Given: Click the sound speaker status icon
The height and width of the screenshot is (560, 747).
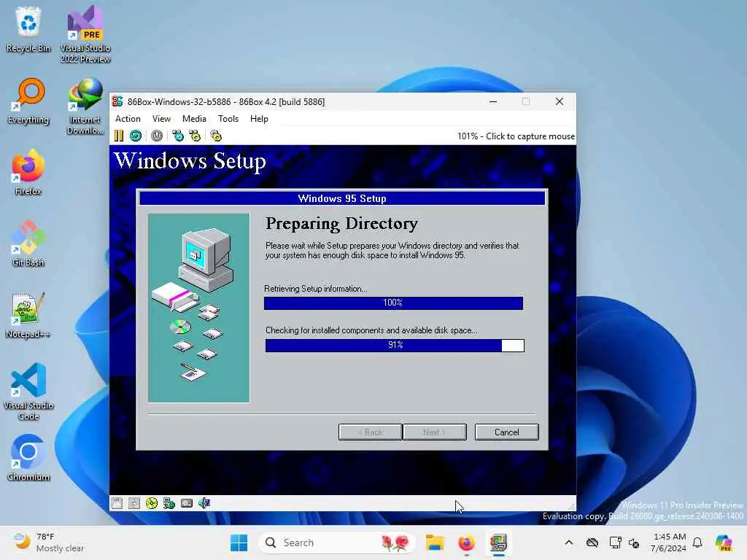Looking at the screenshot, I should click(204, 503).
